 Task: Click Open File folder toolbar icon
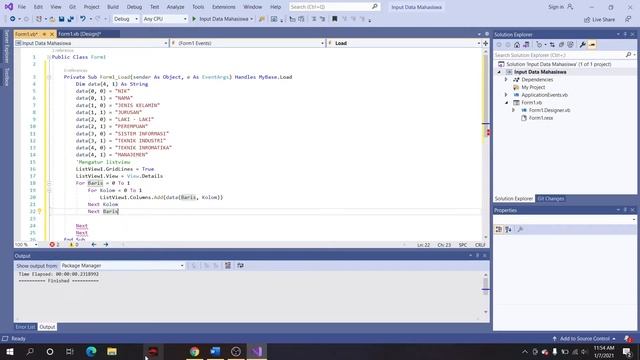click(x=52, y=19)
